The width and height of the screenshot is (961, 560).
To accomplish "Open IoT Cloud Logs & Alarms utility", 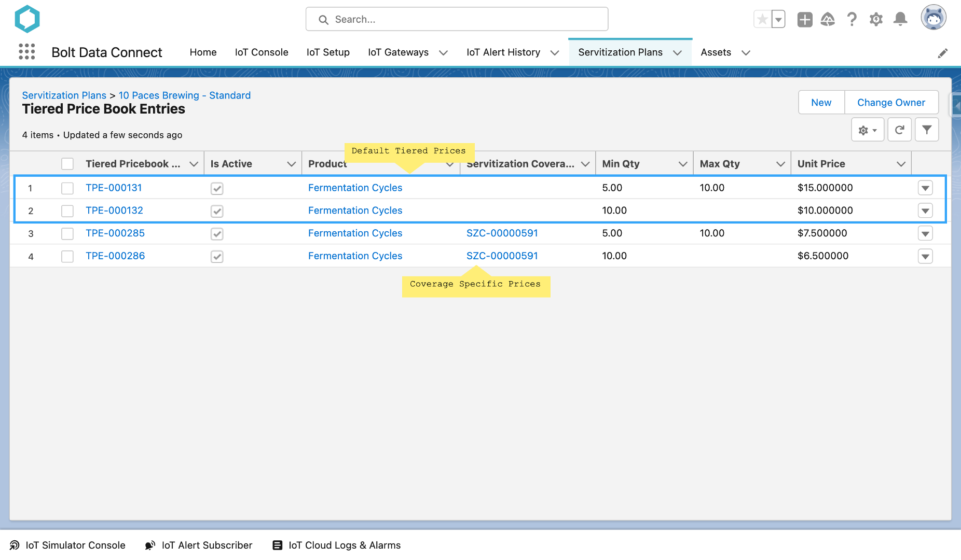I will click(x=337, y=545).
